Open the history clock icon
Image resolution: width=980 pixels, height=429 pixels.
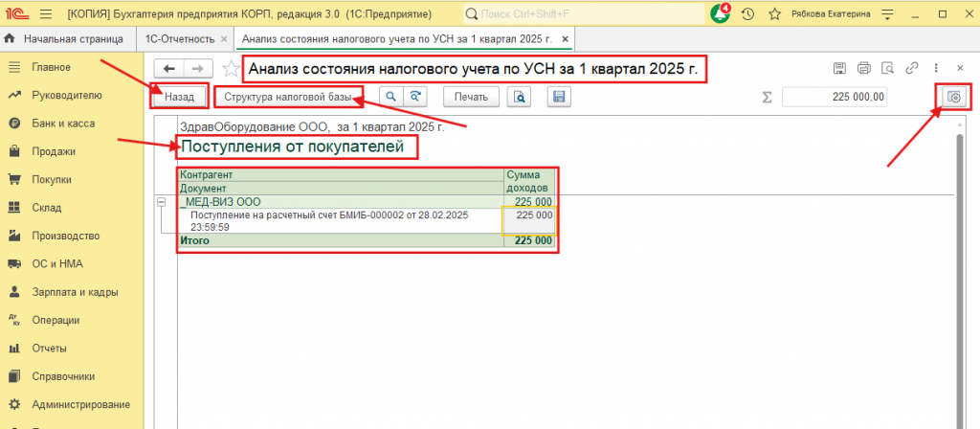tap(748, 13)
